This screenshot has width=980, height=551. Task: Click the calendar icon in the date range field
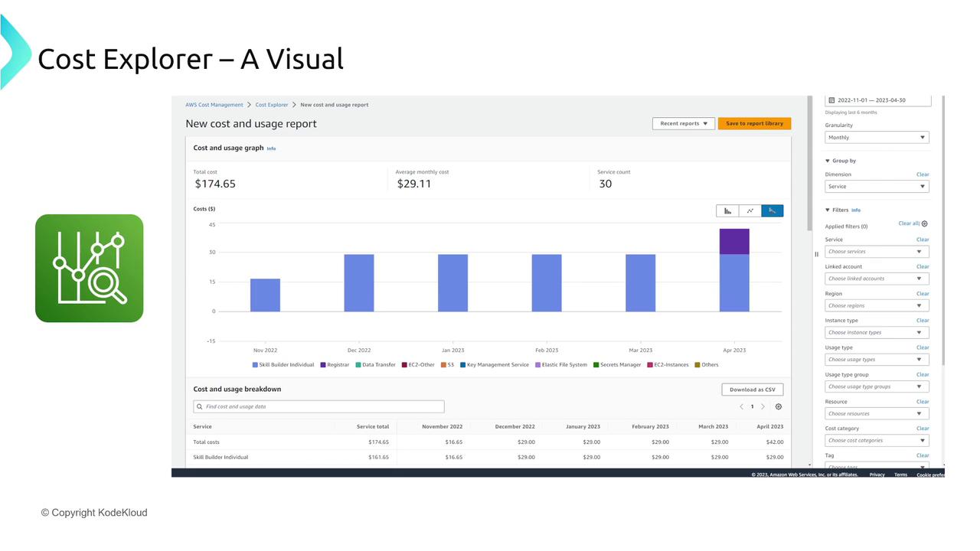pos(832,100)
